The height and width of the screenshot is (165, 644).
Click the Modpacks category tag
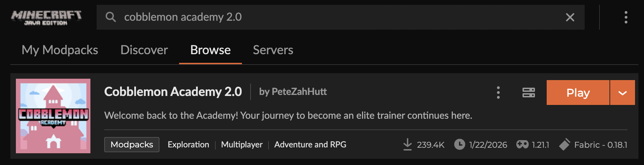131,144
